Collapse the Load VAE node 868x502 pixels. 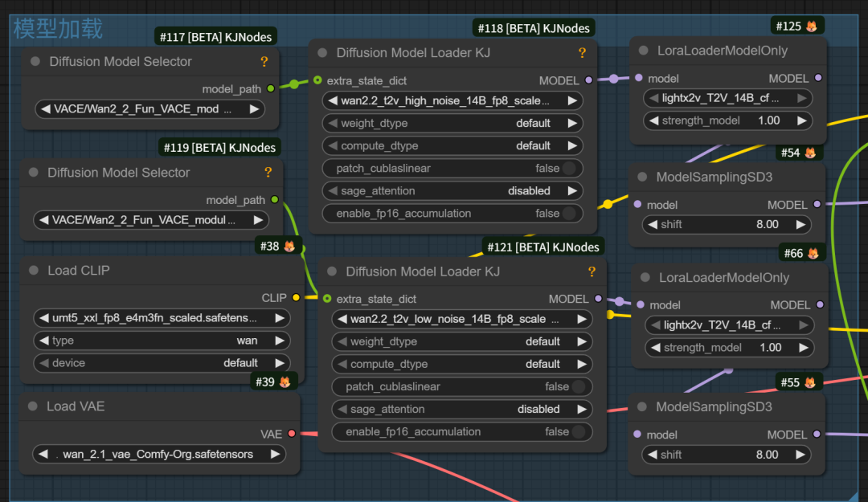tap(33, 406)
